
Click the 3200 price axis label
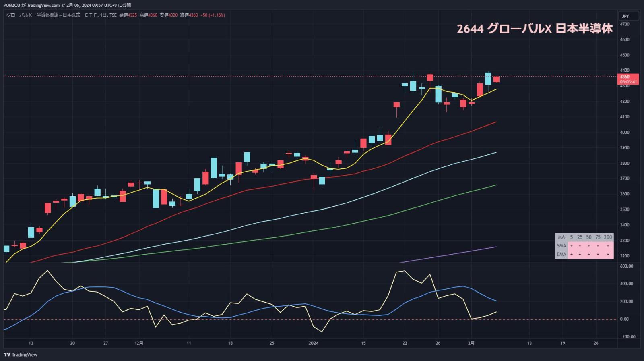pyautogui.click(x=625, y=256)
